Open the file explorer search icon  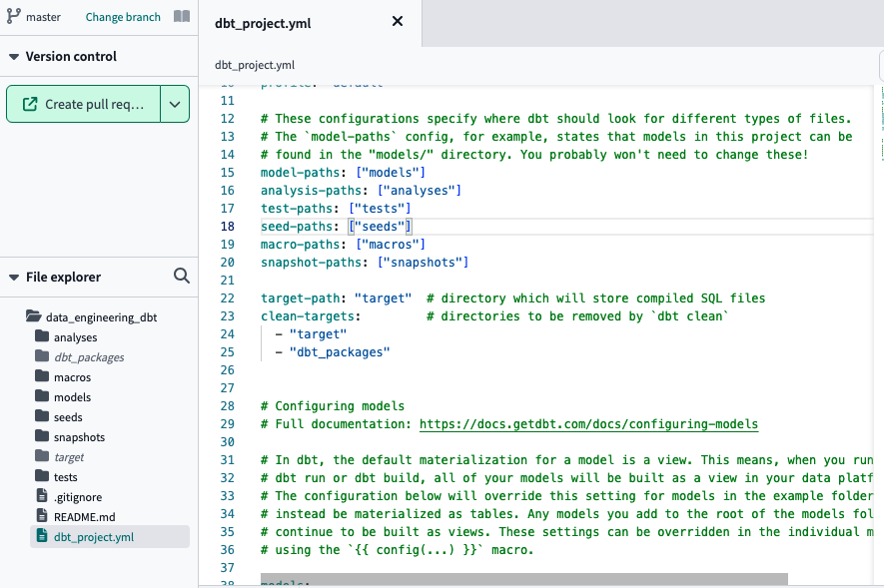pyautogui.click(x=182, y=276)
